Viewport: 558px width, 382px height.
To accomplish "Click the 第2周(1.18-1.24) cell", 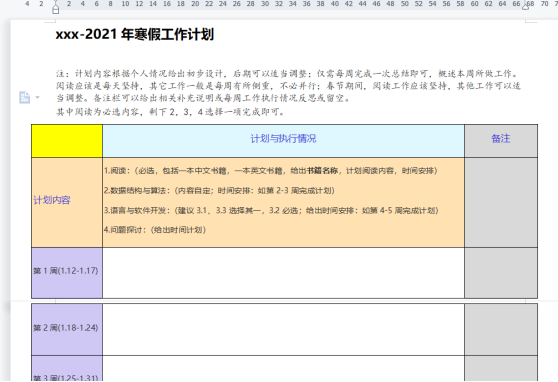I will coord(67,330).
